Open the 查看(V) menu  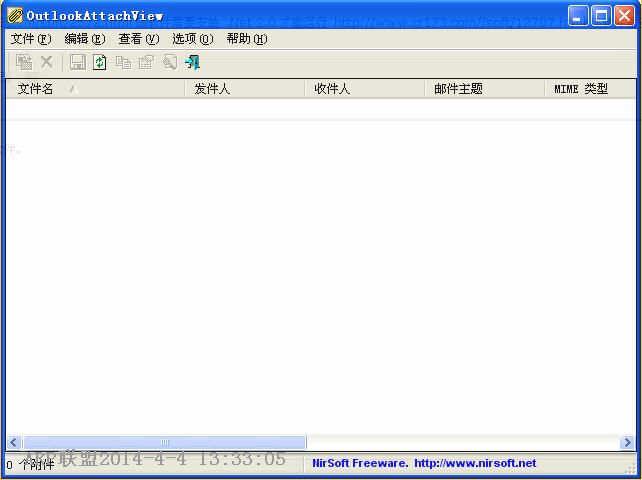click(x=139, y=39)
